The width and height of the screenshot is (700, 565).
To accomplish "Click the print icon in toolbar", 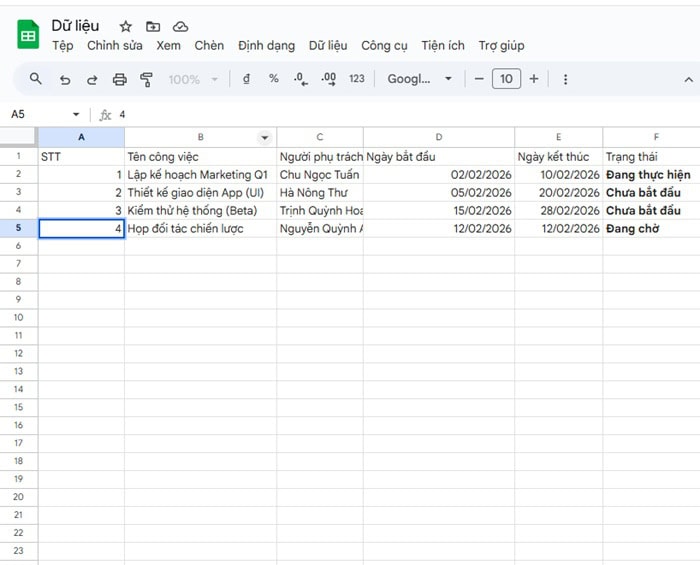I will click(x=120, y=79).
